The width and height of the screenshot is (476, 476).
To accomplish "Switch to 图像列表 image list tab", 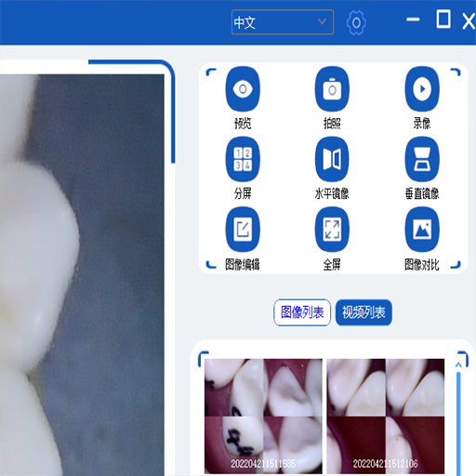I will pyautogui.click(x=302, y=312).
